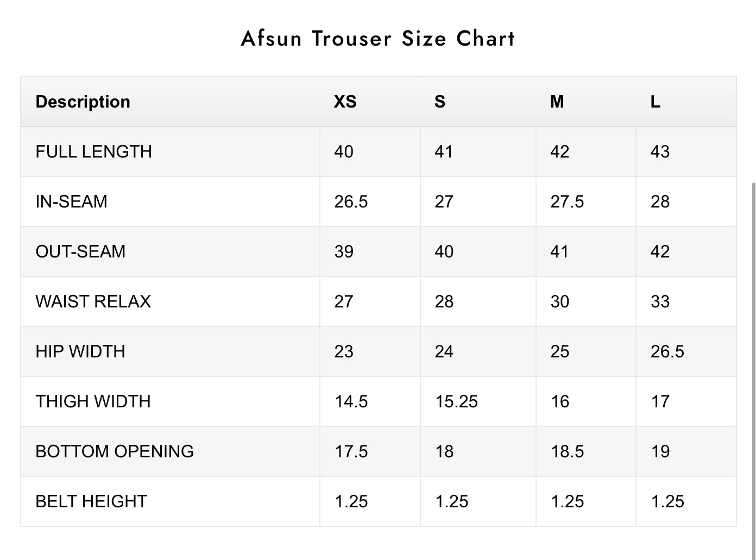Image resolution: width=756 pixels, height=560 pixels.
Task: Select the Description column header
Action: point(83,102)
